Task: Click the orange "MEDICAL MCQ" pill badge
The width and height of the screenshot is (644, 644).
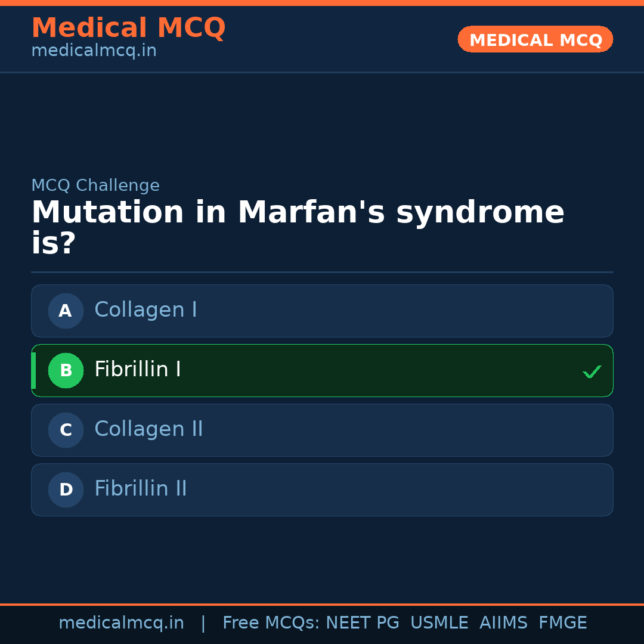Action: (535, 40)
